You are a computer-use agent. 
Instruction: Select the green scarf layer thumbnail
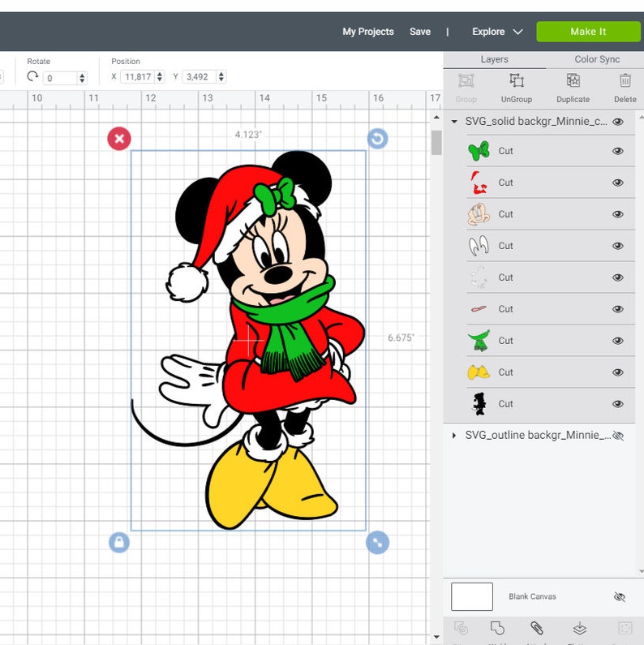pyautogui.click(x=479, y=341)
